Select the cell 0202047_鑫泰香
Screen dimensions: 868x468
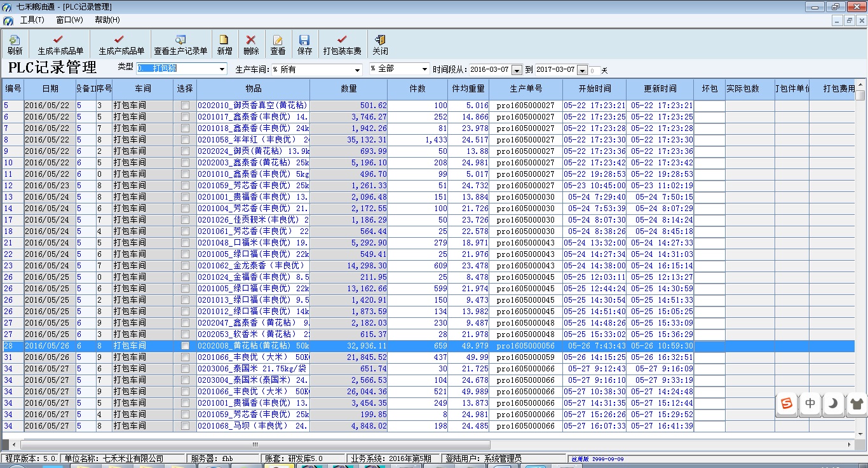click(254, 323)
